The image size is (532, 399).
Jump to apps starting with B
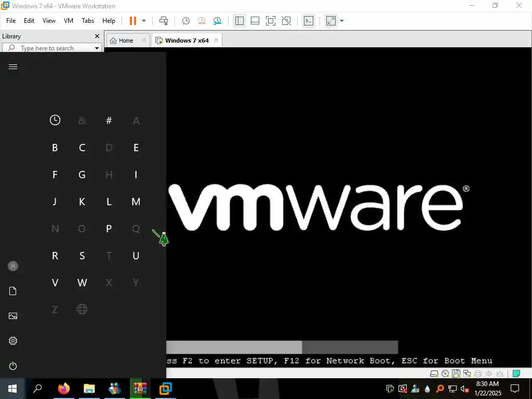click(x=55, y=148)
